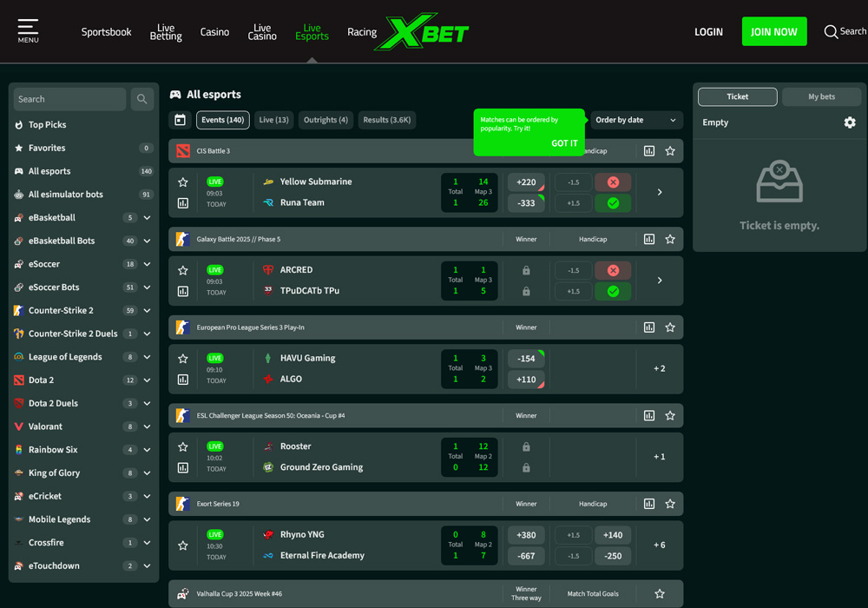Click the magnifier icon beside sidebar search box
Viewport: 868px width, 608px height.
point(141,99)
